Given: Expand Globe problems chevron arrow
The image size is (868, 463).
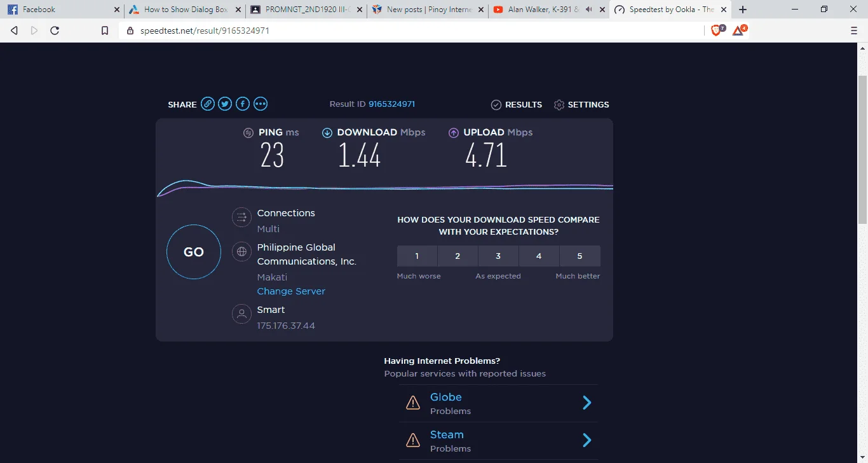Looking at the screenshot, I should (587, 403).
